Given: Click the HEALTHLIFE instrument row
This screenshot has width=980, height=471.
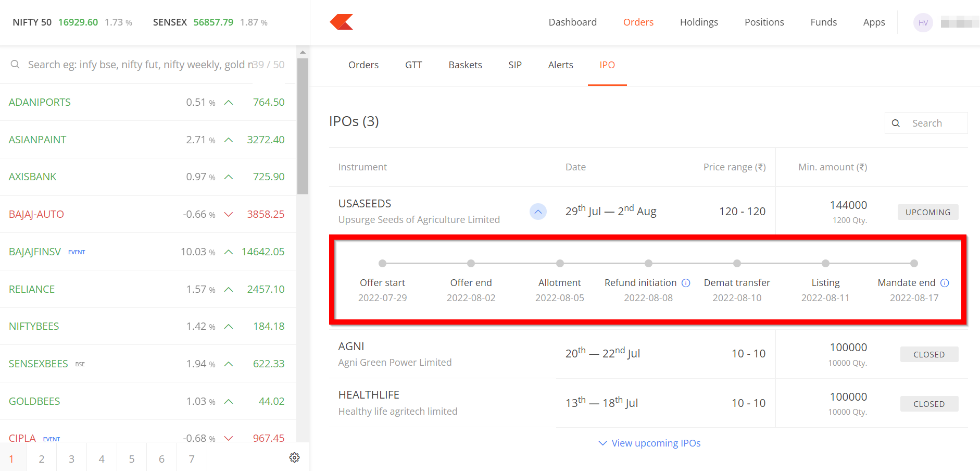Looking at the screenshot, I should [x=648, y=403].
